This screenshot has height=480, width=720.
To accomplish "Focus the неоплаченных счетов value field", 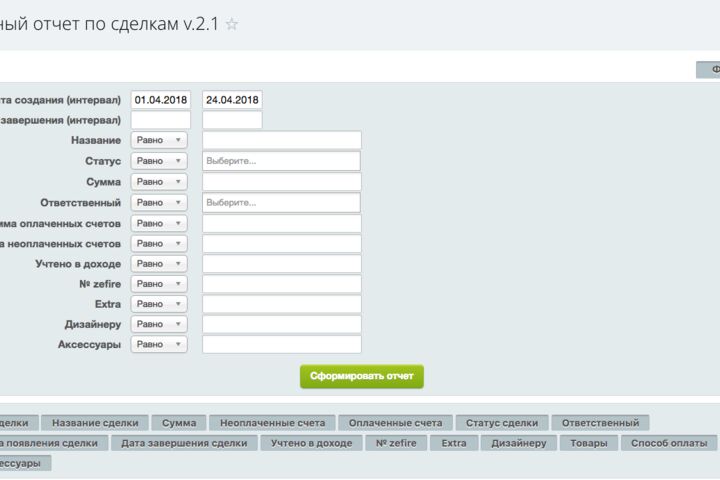I will pos(281,244).
